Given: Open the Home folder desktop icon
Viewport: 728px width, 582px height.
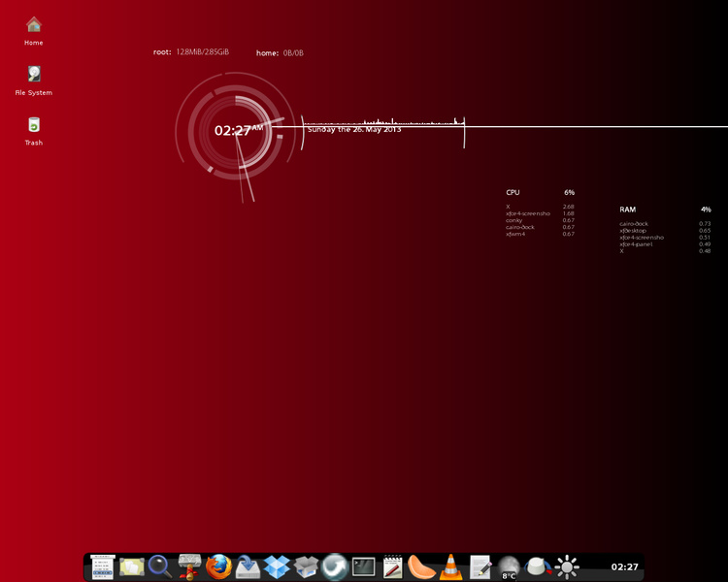Looking at the screenshot, I should (x=34, y=26).
